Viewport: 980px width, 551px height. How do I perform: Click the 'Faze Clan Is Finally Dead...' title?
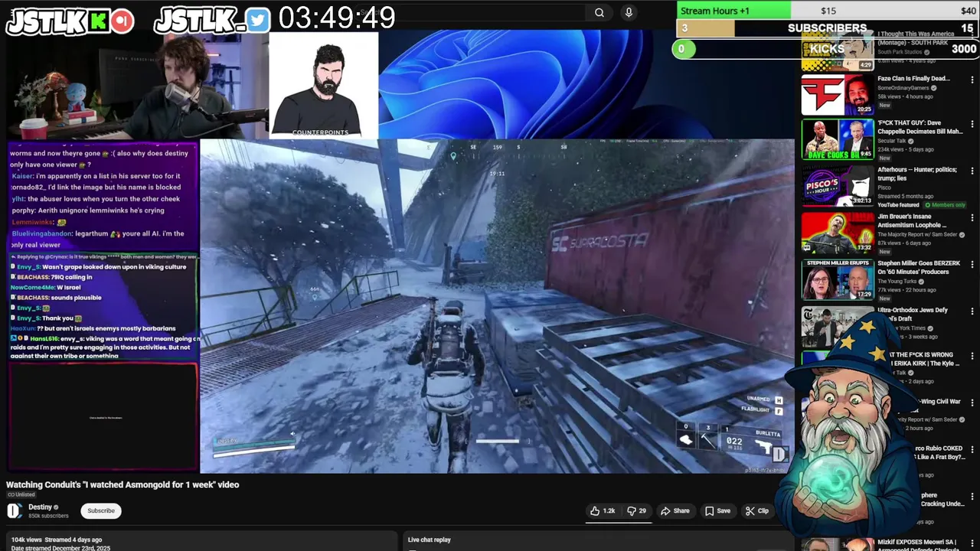click(x=913, y=78)
